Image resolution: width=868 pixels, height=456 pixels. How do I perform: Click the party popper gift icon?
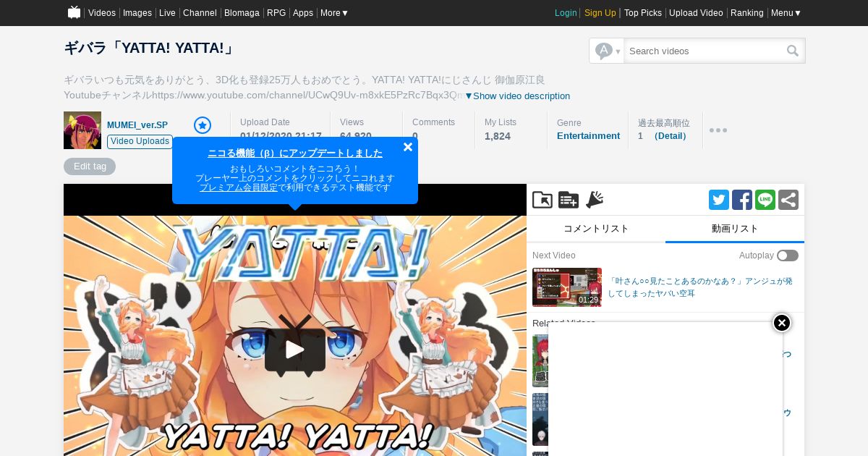[595, 200]
